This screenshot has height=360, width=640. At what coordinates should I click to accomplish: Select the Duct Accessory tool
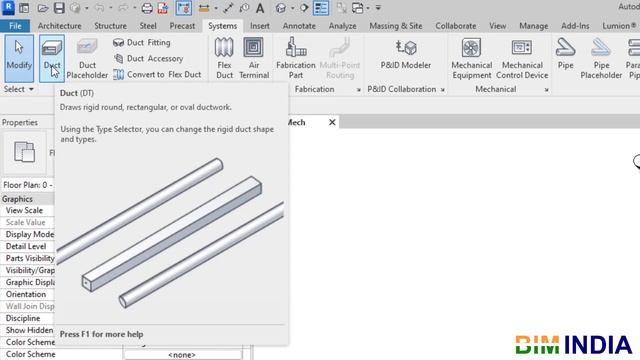(148, 58)
